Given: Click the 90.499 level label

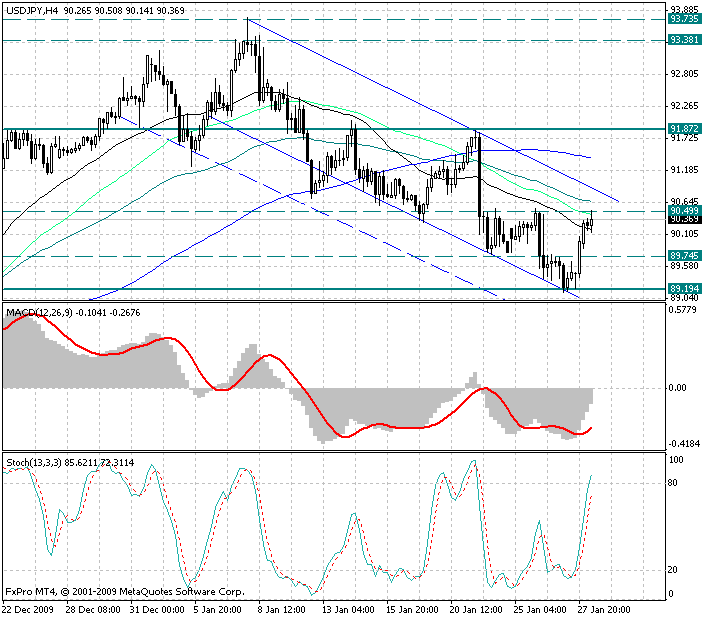Looking at the screenshot, I should 684,211.
